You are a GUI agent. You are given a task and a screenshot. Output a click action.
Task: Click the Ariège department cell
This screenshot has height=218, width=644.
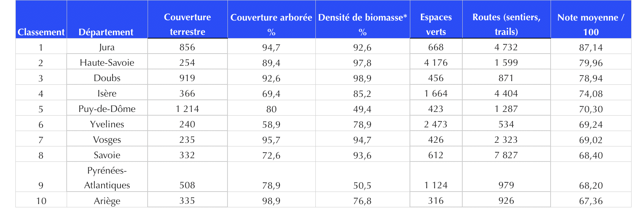click(x=107, y=200)
